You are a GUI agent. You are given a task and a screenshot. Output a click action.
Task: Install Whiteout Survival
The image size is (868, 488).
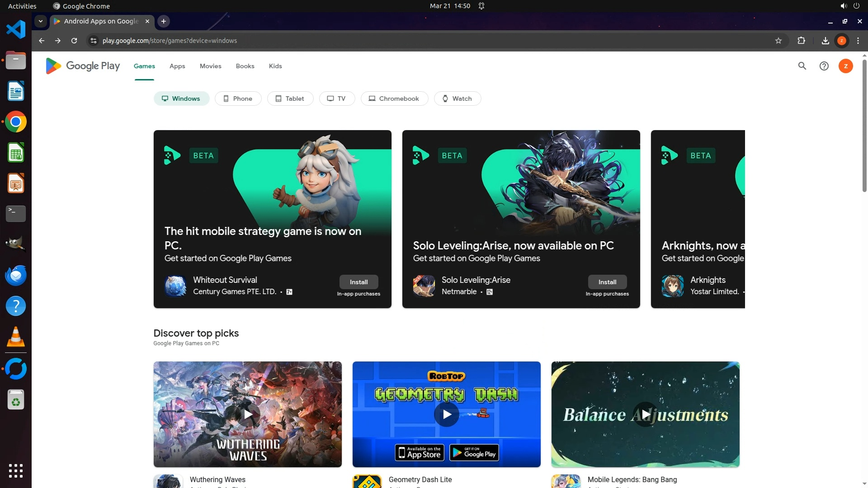tap(359, 282)
